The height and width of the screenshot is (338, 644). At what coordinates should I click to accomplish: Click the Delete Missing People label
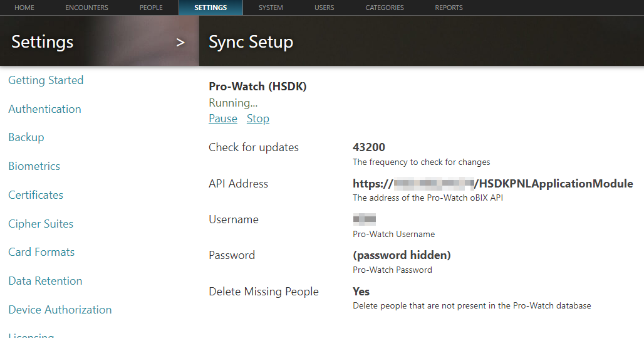click(264, 292)
